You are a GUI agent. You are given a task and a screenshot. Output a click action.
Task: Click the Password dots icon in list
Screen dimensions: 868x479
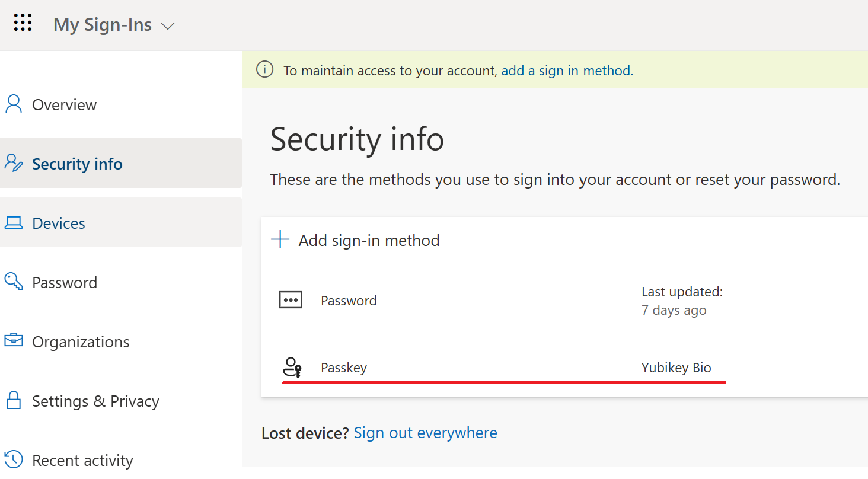pos(291,300)
